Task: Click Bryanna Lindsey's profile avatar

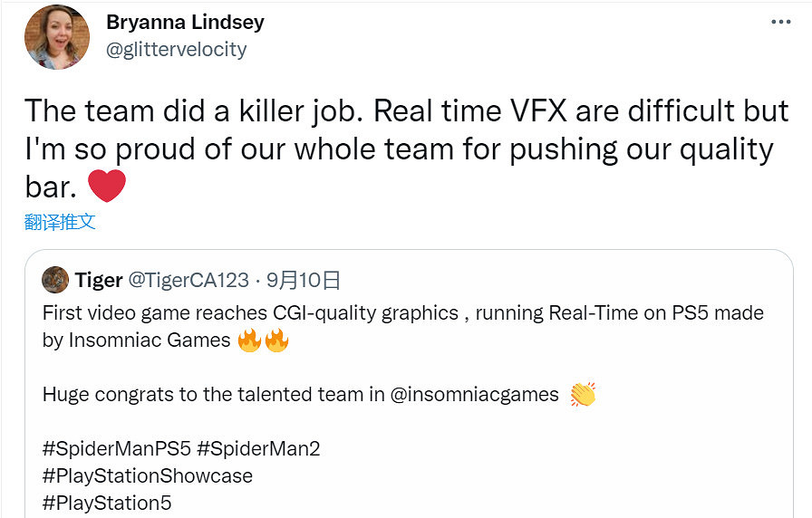Action: 58,36
